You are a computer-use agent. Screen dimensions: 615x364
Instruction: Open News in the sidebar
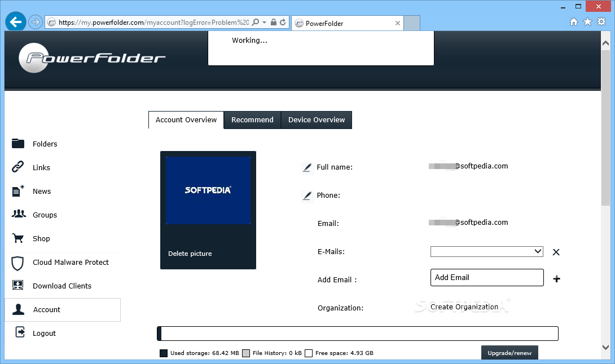coord(42,191)
